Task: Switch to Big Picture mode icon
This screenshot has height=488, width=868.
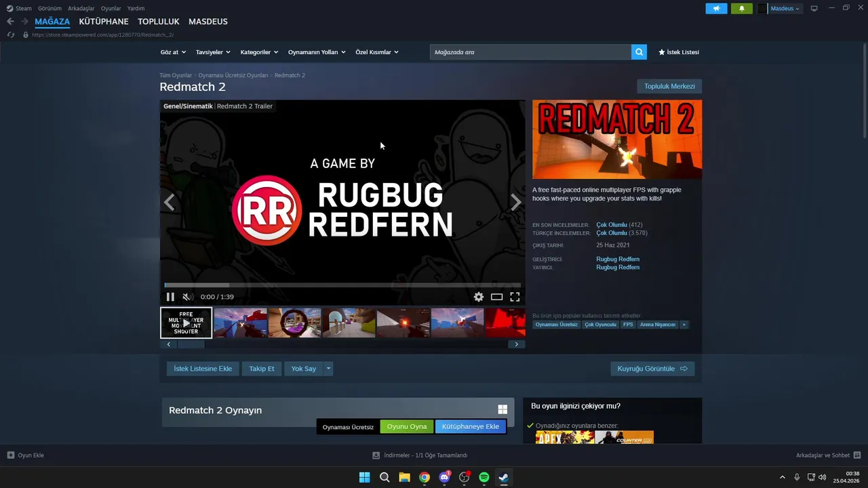Action: (814, 9)
